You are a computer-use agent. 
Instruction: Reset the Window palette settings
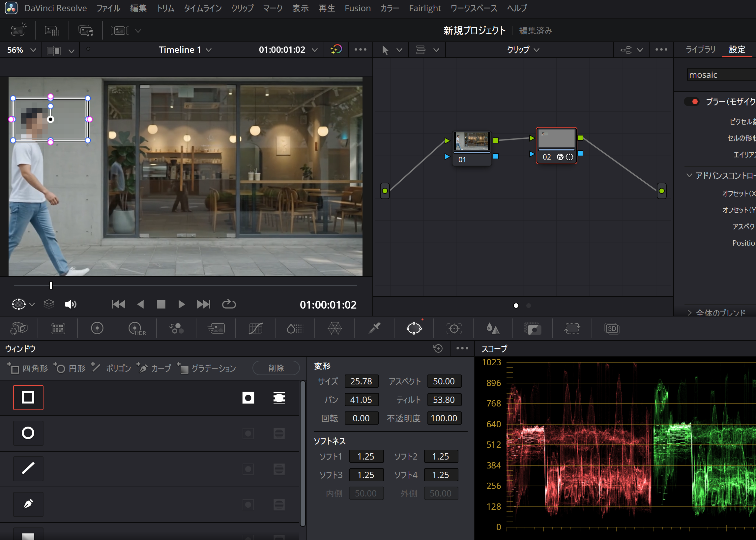click(438, 348)
